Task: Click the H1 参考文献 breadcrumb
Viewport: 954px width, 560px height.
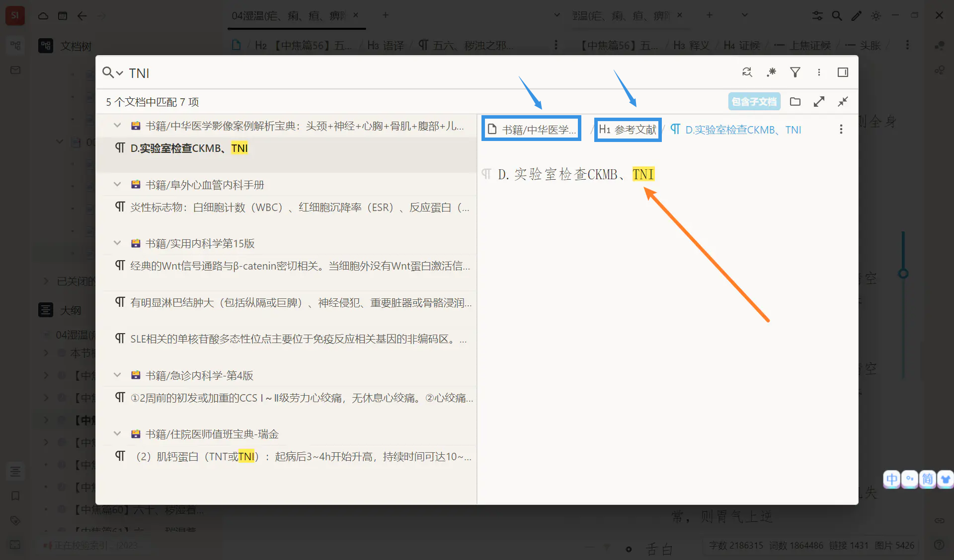Action: 628,130
